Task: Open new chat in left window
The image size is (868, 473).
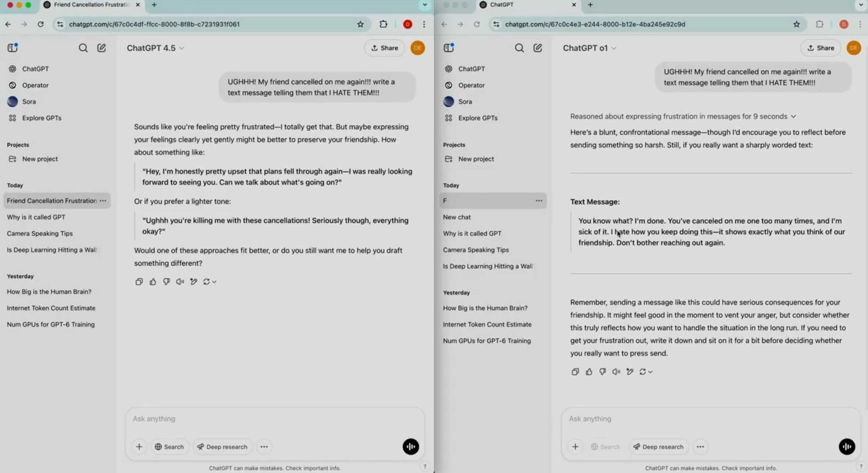Action: tap(102, 48)
